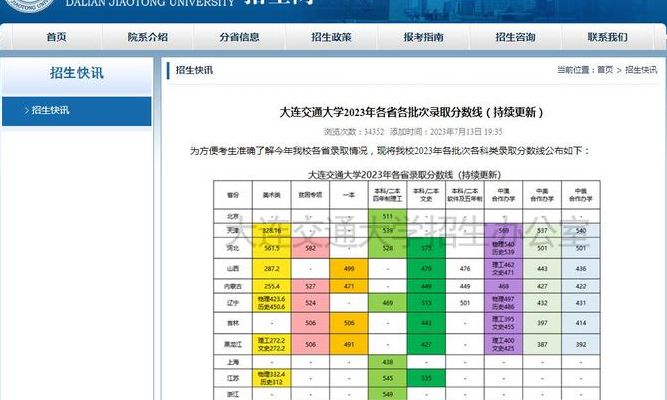Select the 物理423.6 历史450.6 cell for 辽宁

pyautogui.click(x=271, y=303)
